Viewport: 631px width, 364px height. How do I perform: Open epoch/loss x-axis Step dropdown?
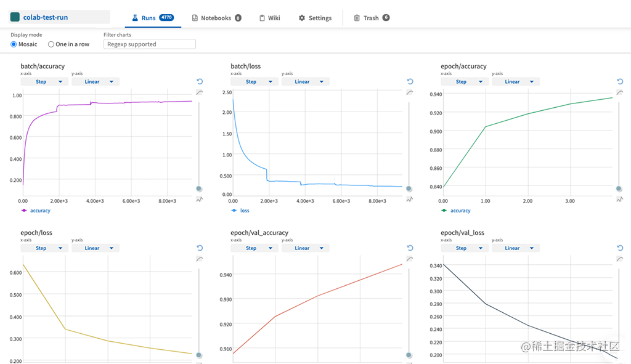tap(44, 248)
